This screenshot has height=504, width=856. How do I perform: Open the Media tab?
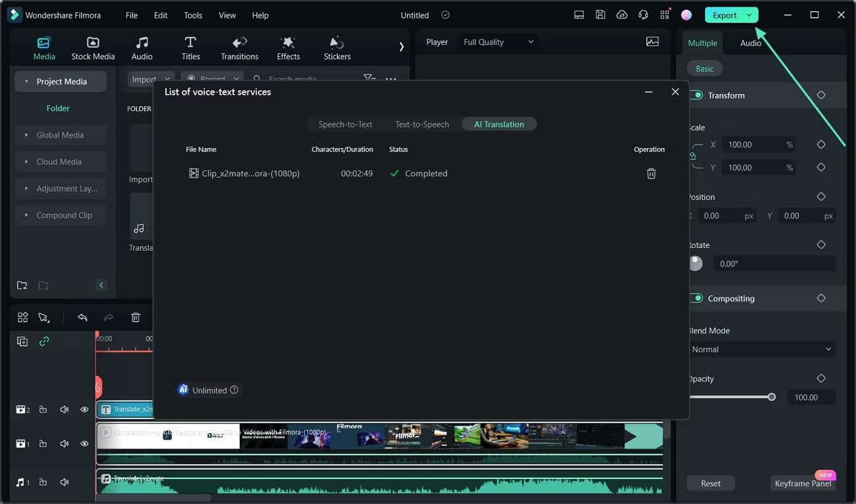coord(44,49)
